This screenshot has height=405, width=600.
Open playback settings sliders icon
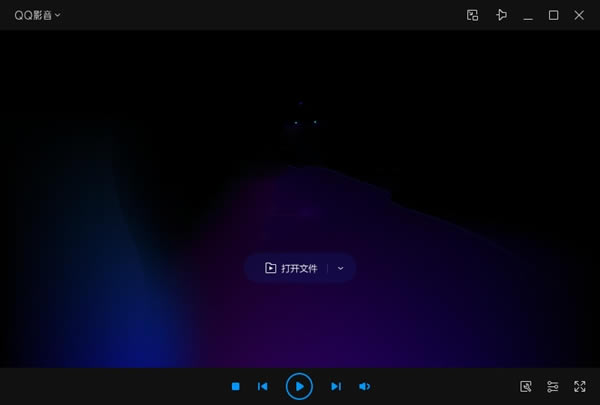pos(553,387)
